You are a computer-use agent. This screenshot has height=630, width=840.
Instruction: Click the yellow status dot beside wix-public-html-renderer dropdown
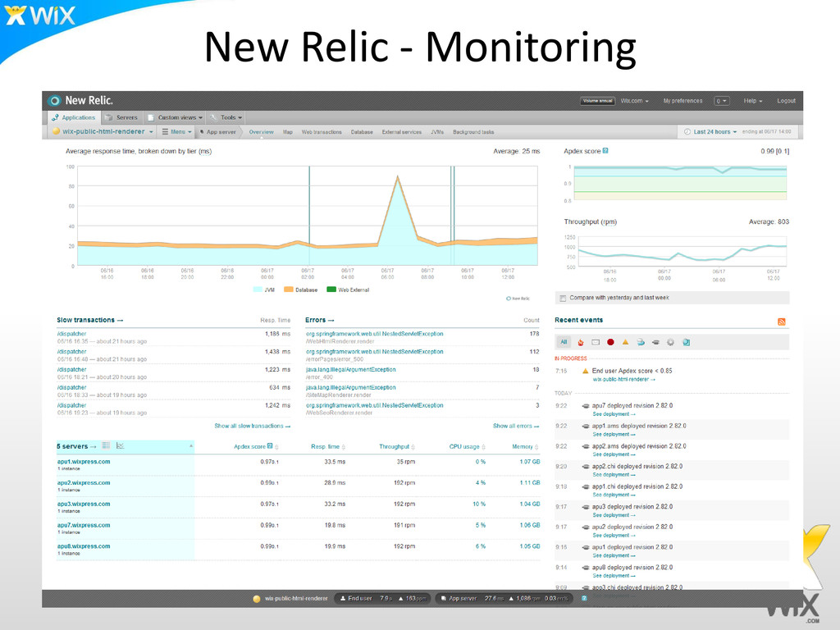pyautogui.click(x=57, y=132)
